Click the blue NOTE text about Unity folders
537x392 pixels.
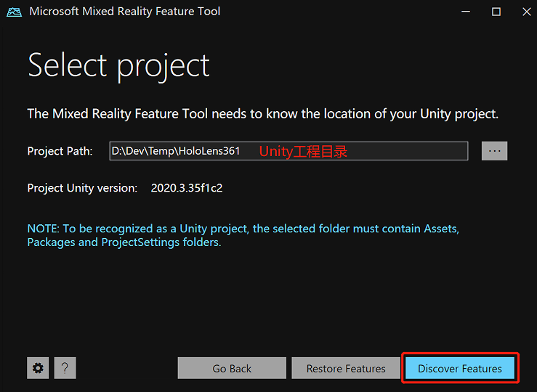243,235
